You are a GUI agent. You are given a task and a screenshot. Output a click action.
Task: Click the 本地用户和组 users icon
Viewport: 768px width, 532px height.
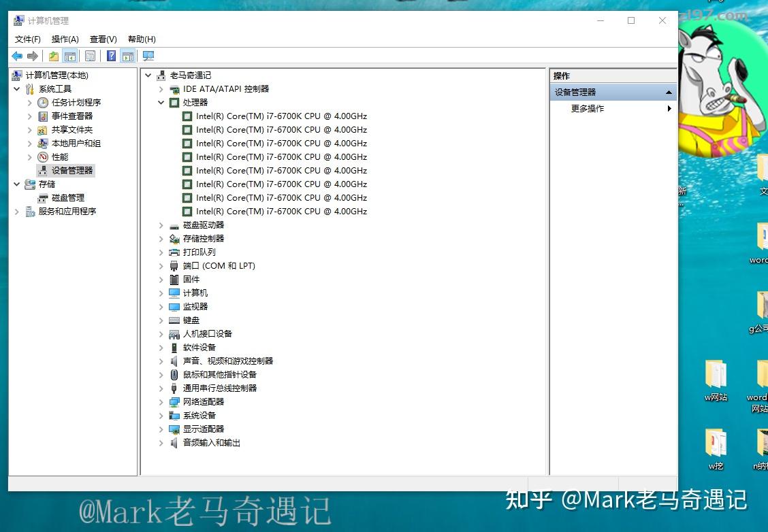click(43, 144)
